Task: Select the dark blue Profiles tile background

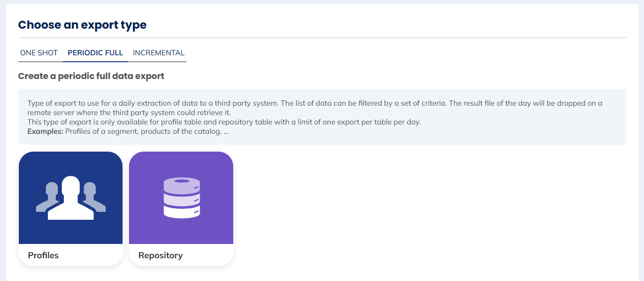Action: pos(35,168)
